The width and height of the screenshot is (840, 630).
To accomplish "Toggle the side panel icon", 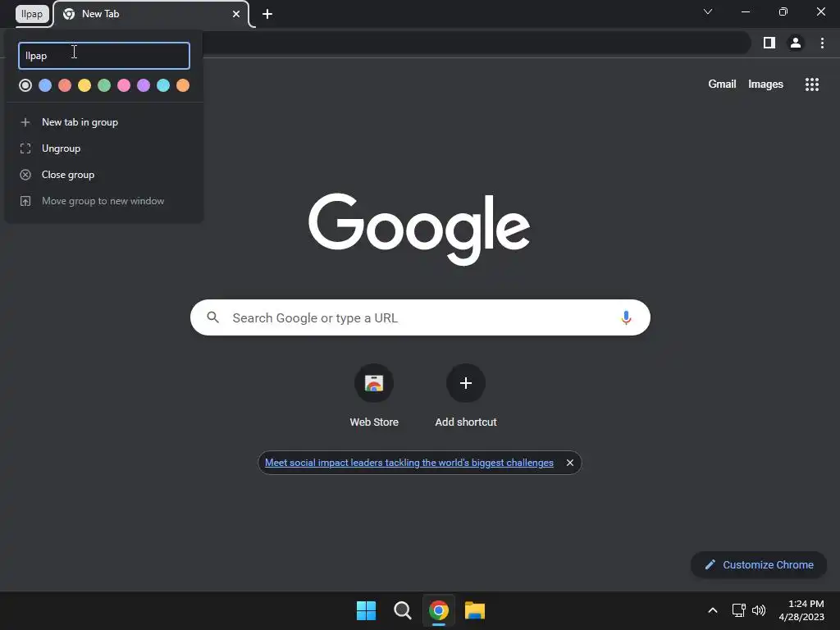I will point(769,43).
